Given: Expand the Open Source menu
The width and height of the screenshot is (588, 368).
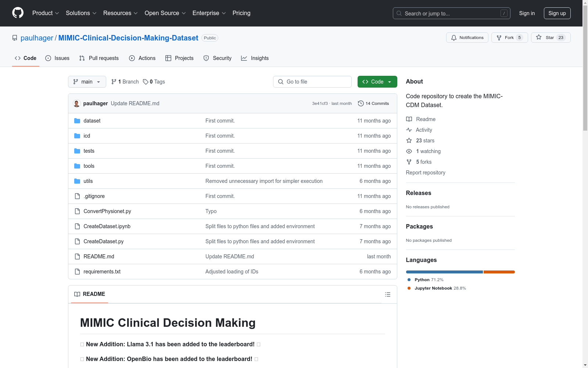Looking at the screenshot, I should pyautogui.click(x=165, y=13).
